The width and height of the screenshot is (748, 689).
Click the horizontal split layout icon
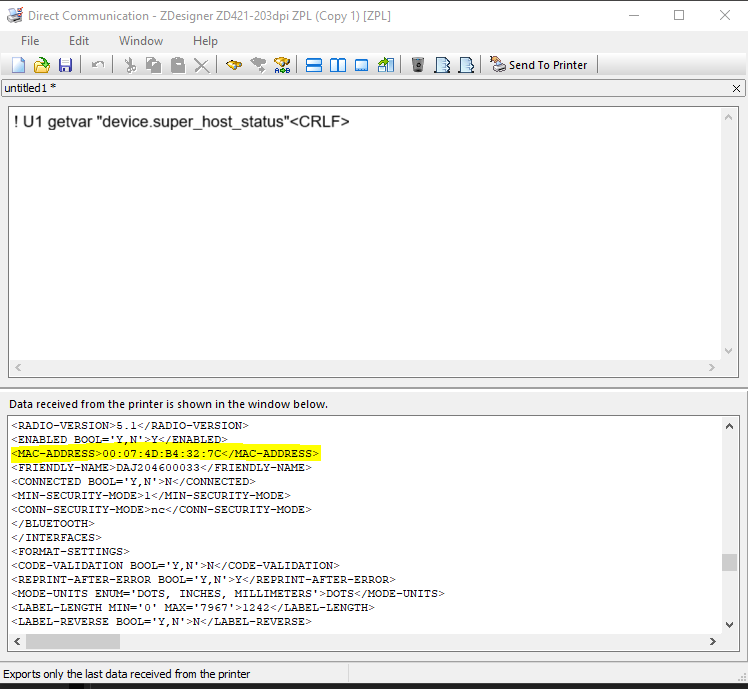click(313, 65)
